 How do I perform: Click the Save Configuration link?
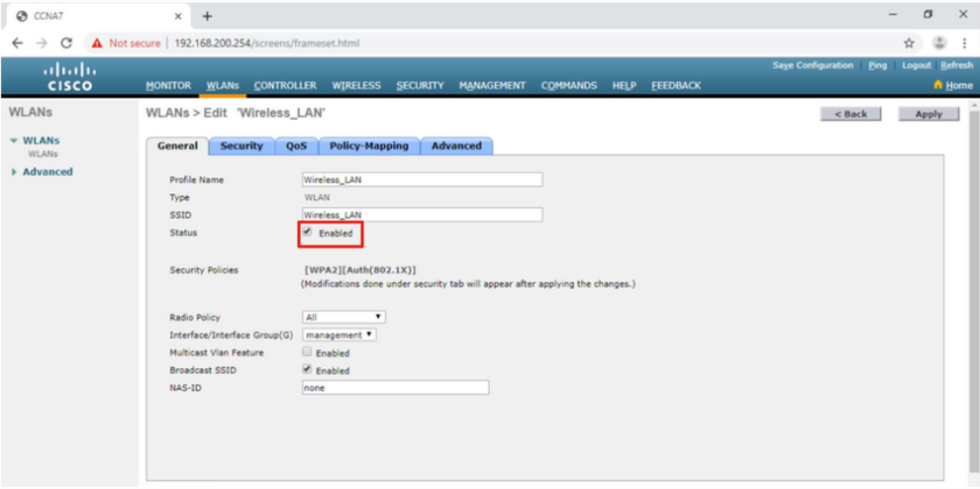tap(813, 65)
